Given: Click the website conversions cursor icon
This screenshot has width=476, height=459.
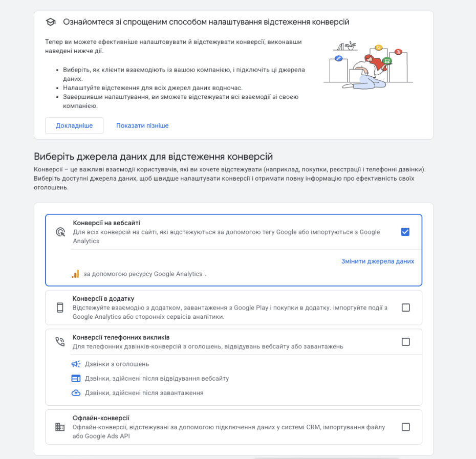Looking at the screenshot, I should [60, 232].
